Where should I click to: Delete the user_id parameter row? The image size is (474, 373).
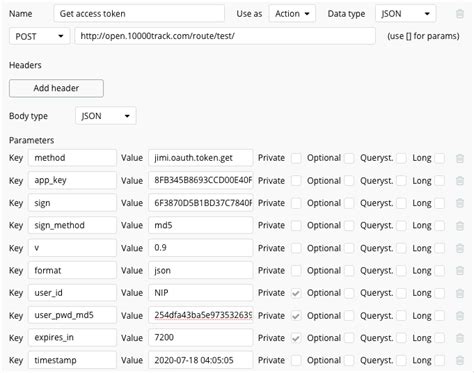coord(460,293)
